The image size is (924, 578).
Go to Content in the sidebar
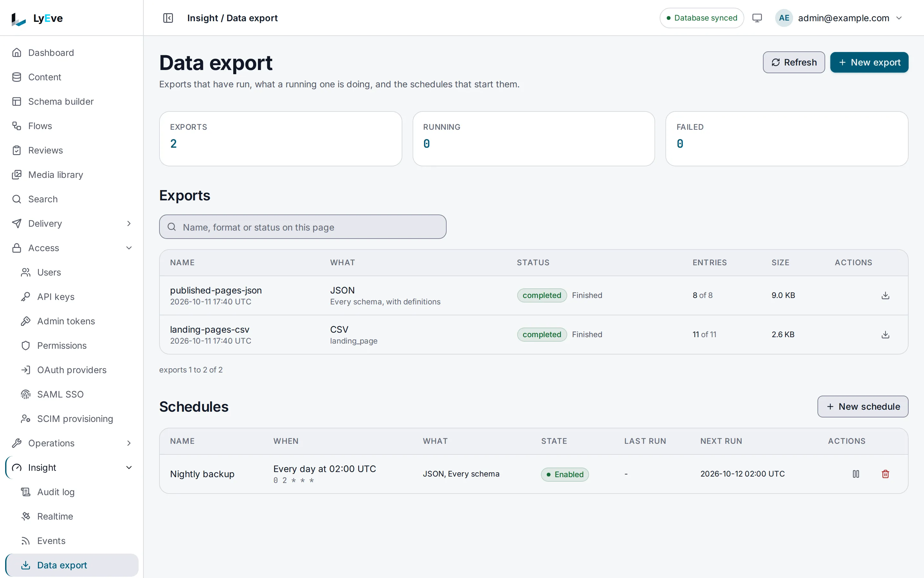pyautogui.click(x=72, y=77)
